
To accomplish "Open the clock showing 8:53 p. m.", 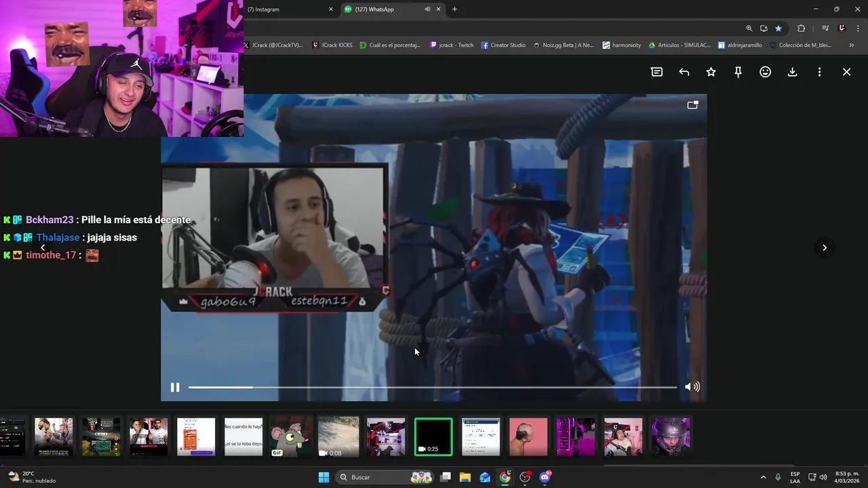I will pos(847,477).
